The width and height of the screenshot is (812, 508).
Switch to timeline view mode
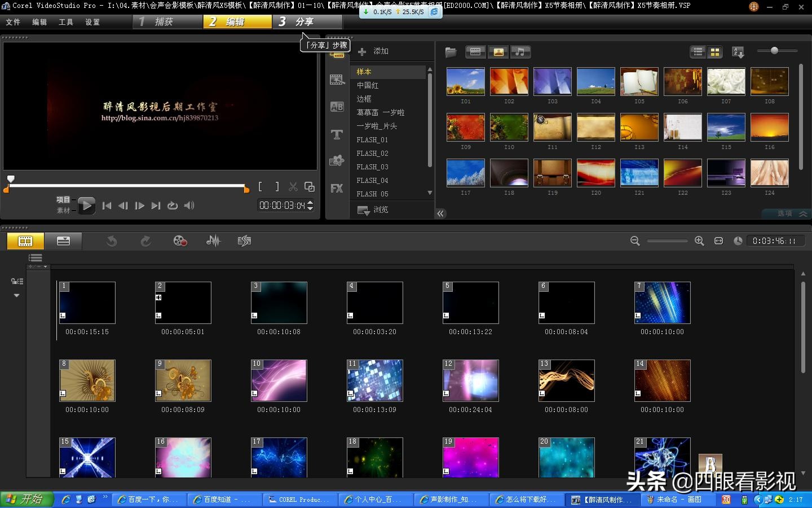pos(64,241)
